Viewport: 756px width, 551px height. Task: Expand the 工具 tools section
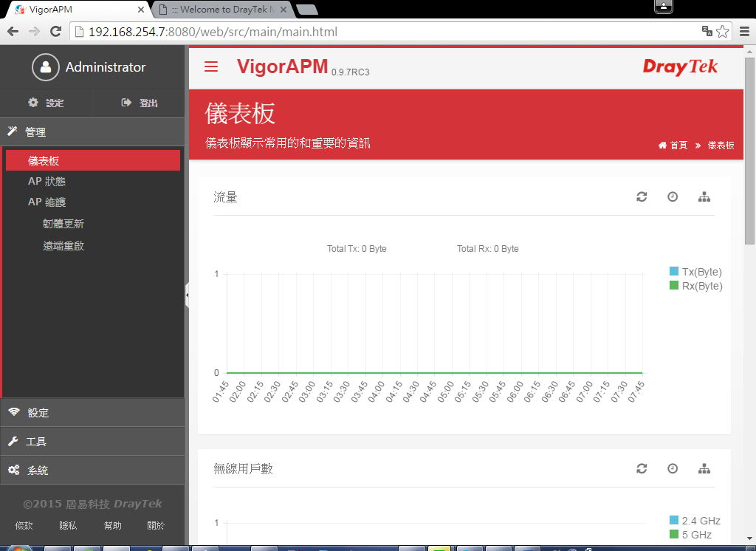pos(92,442)
